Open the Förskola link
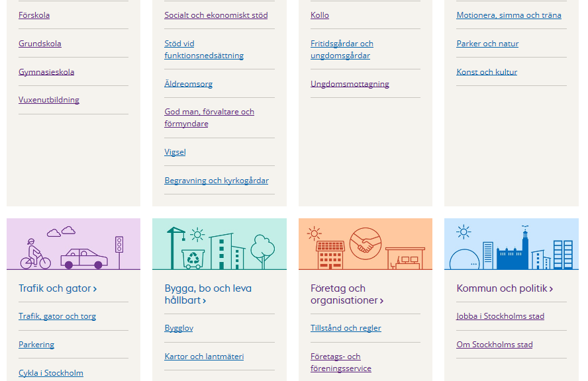The width and height of the screenshot is (588, 381). point(34,15)
